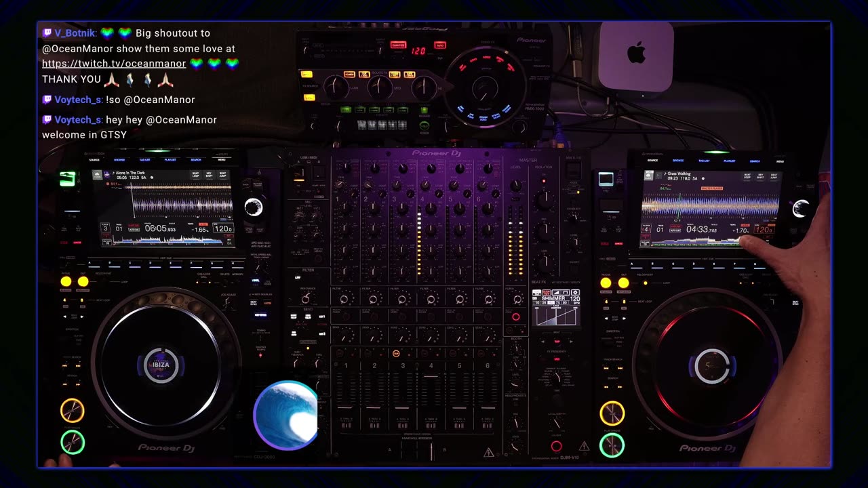Click crossfader at mixer bottom

431,451
